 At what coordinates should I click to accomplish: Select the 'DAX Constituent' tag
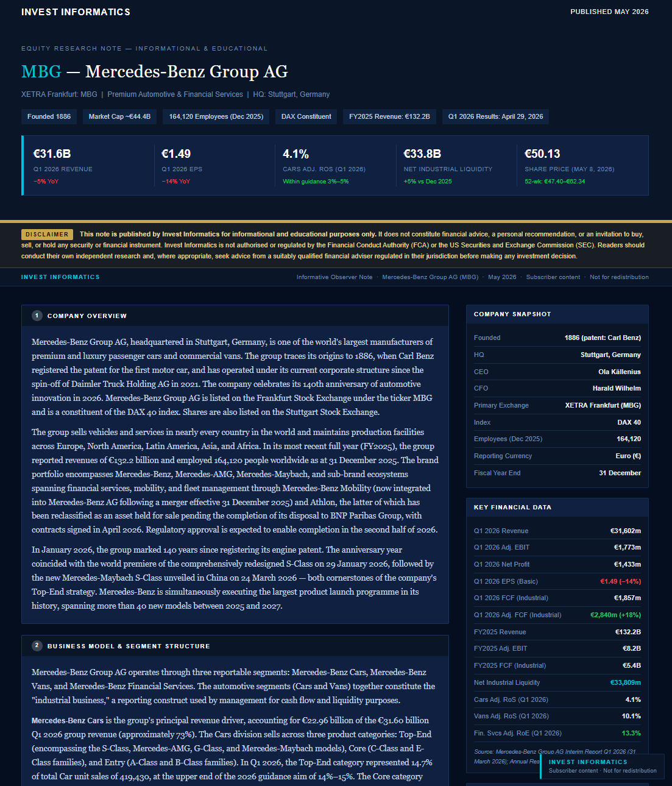click(x=306, y=116)
